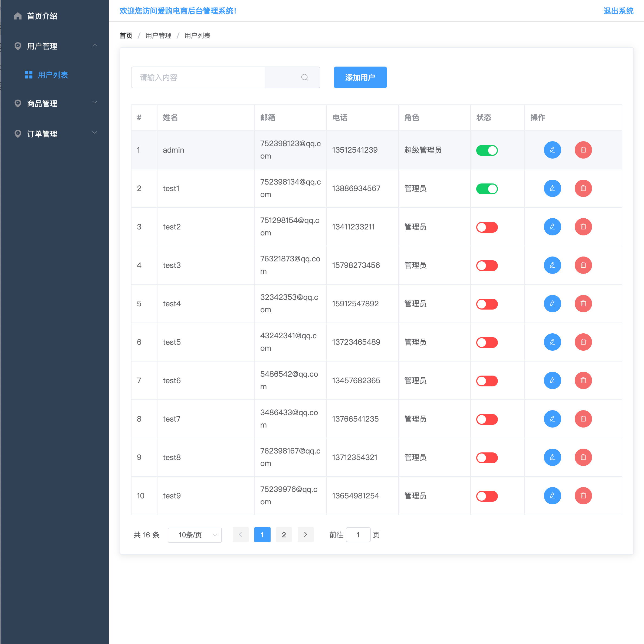Click the home icon beside 首页介绍
This screenshot has height=644, width=644.
pyautogui.click(x=18, y=16)
